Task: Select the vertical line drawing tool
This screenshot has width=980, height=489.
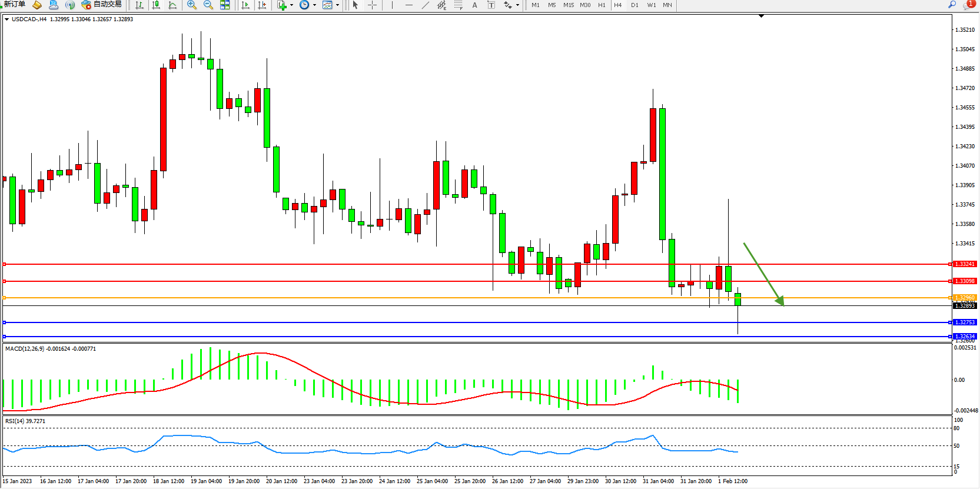Action: [x=392, y=5]
